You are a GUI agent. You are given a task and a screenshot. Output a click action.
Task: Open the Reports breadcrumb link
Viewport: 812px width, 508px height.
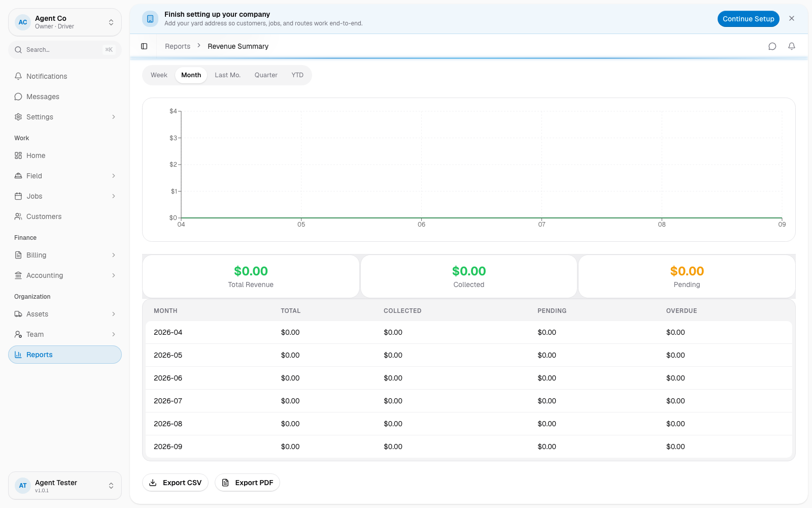pos(178,46)
